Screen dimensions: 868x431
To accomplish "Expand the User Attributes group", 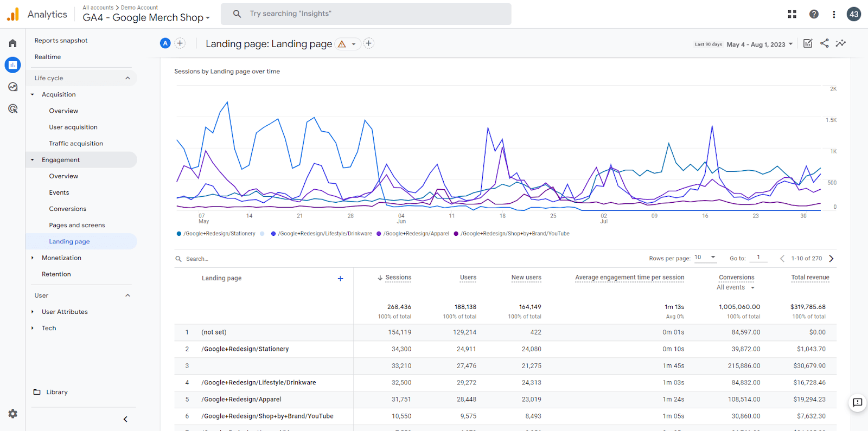I will (33, 312).
